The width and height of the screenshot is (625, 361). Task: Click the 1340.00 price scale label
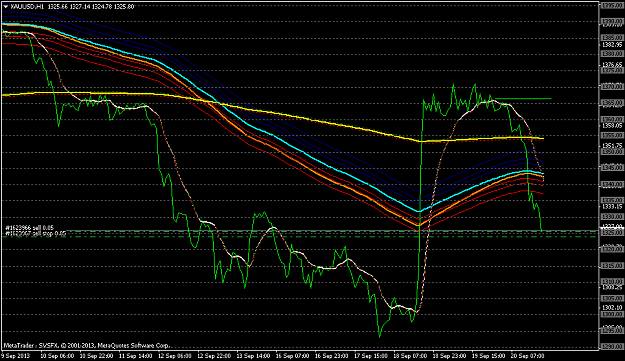coord(612,184)
